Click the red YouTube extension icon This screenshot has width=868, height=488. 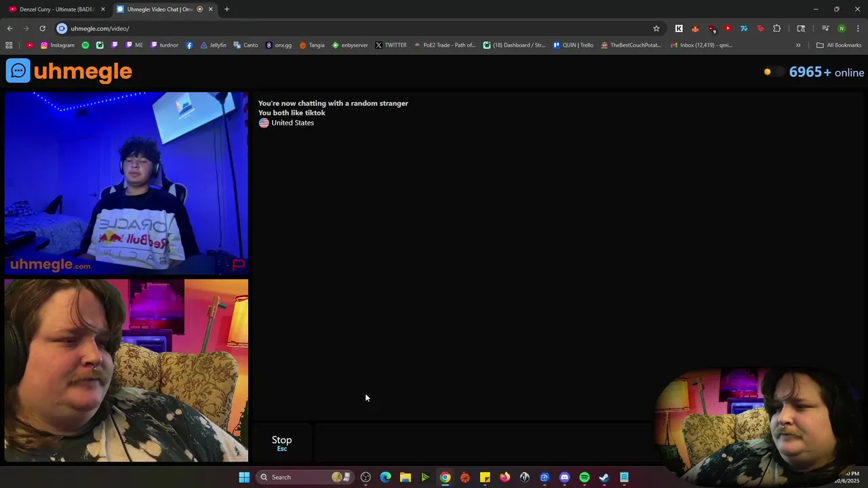(728, 28)
